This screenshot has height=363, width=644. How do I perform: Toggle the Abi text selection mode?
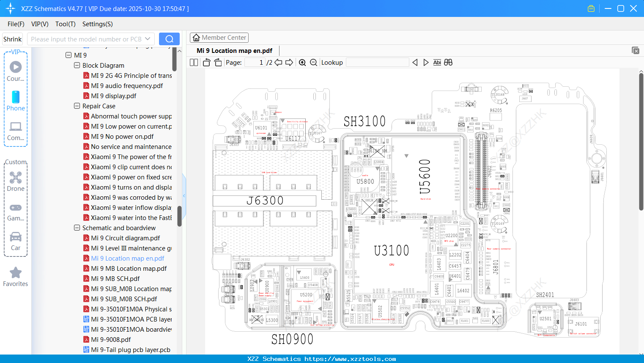point(437,62)
